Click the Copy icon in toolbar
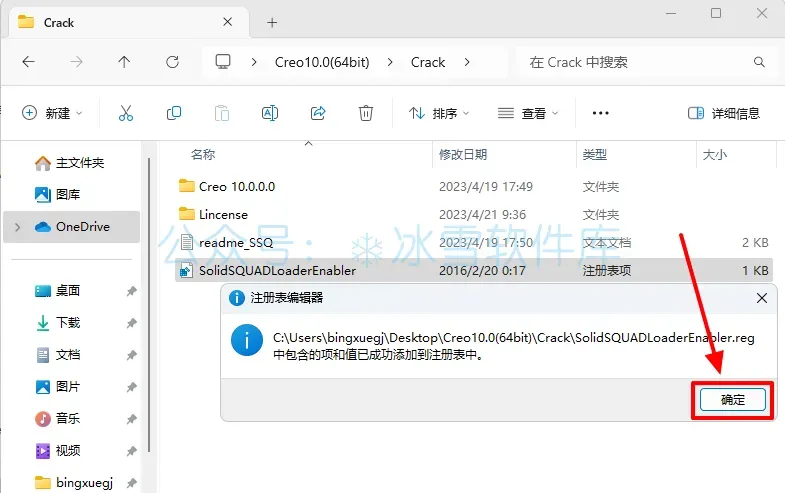785x493 pixels. point(174,113)
